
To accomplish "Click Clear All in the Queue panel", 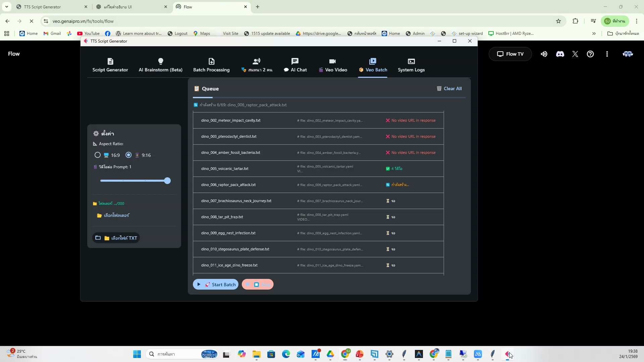I will tap(449, 89).
